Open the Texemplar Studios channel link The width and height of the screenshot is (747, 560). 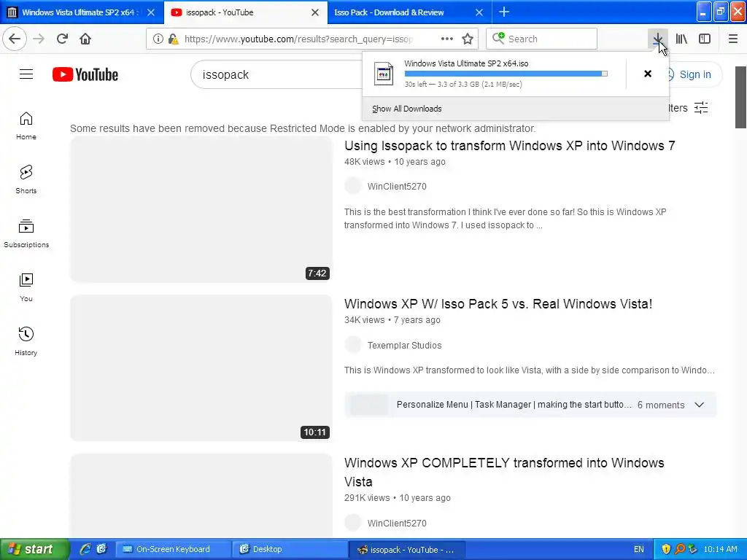(x=404, y=345)
